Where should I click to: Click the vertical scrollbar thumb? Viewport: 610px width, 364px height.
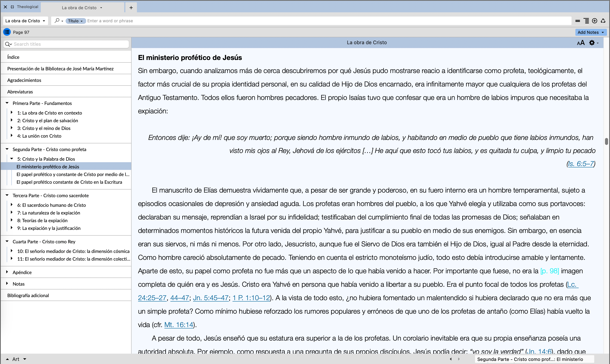pyautogui.click(x=606, y=141)
